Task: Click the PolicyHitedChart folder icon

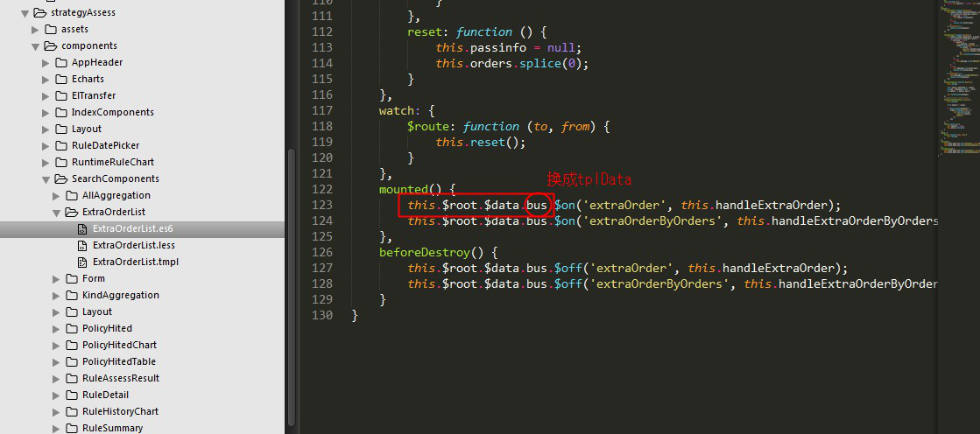Action: 72,345
